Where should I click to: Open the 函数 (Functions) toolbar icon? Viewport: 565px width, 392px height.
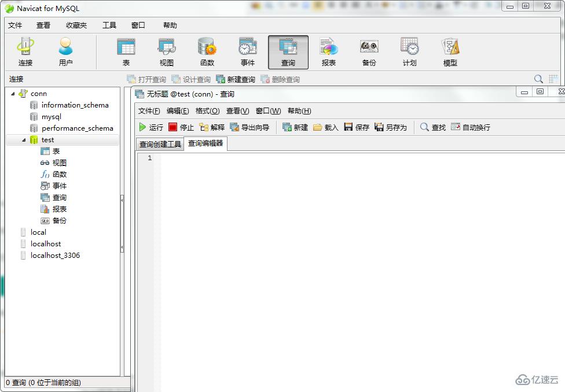point(207,51)
